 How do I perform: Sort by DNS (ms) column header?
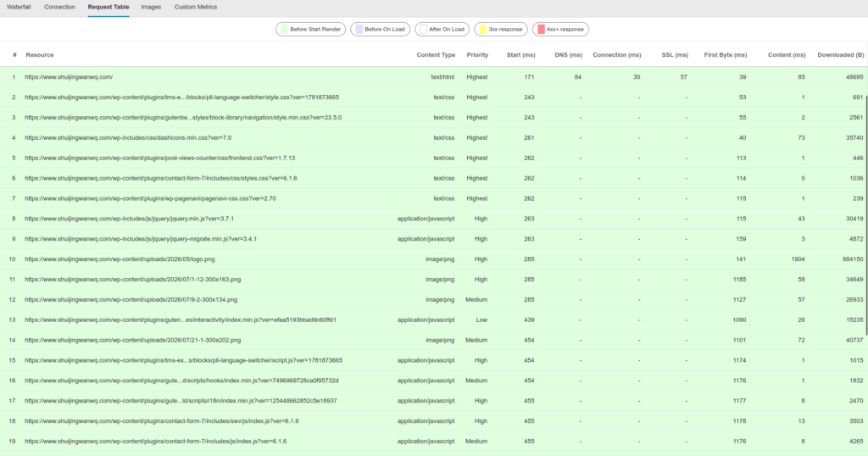tap(569, 55)
